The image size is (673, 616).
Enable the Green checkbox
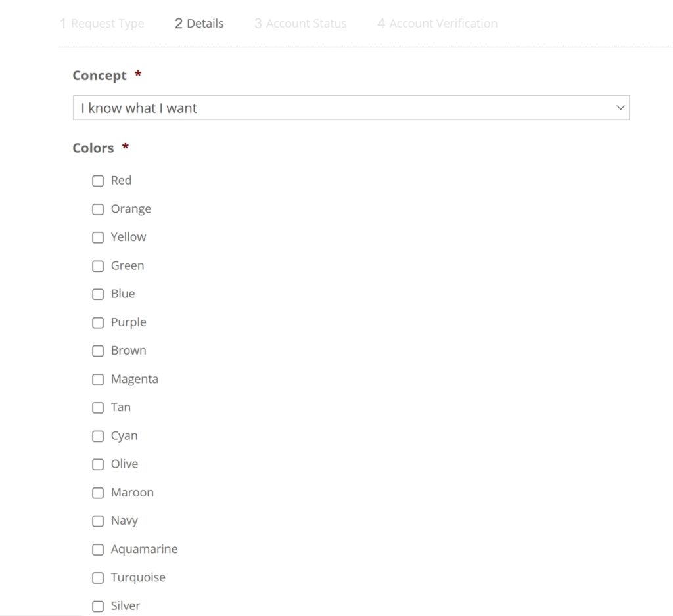(x=98, y=266)
